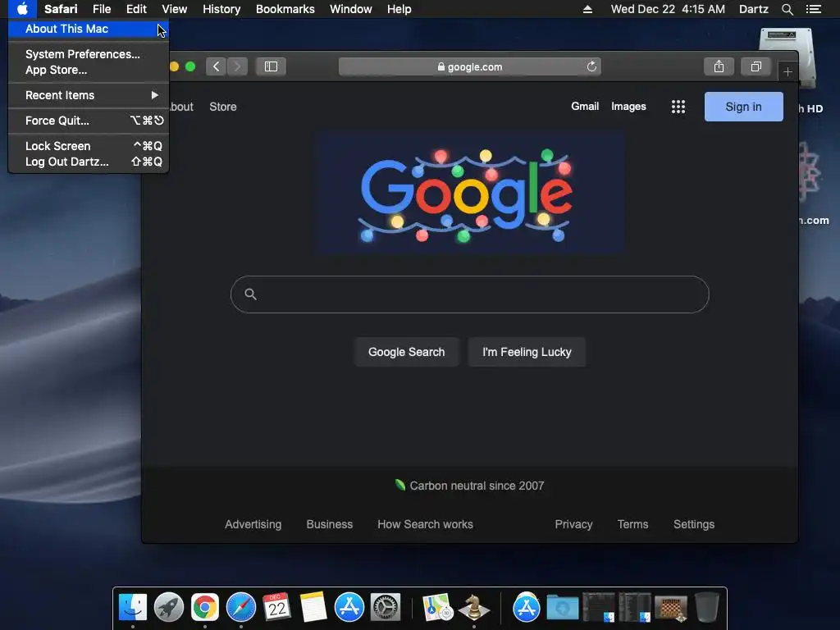Select Force Quit… menu entry
The width and height of the screenshot is (840, 630).
(x=89, y=121)
